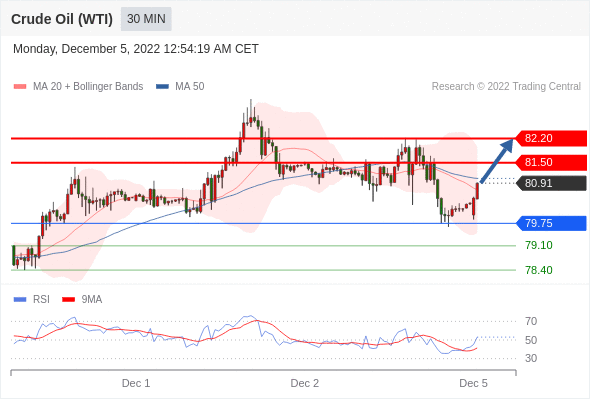Click the Dec 2 date axis label
The height and width of the screenshot is (400, 590).
(x=304, y=383)
